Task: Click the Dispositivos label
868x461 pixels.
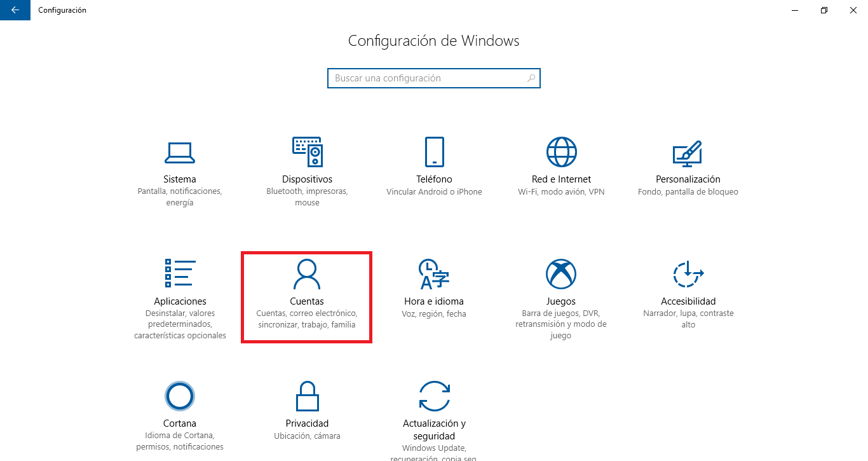Action: [x=307, y=179]
